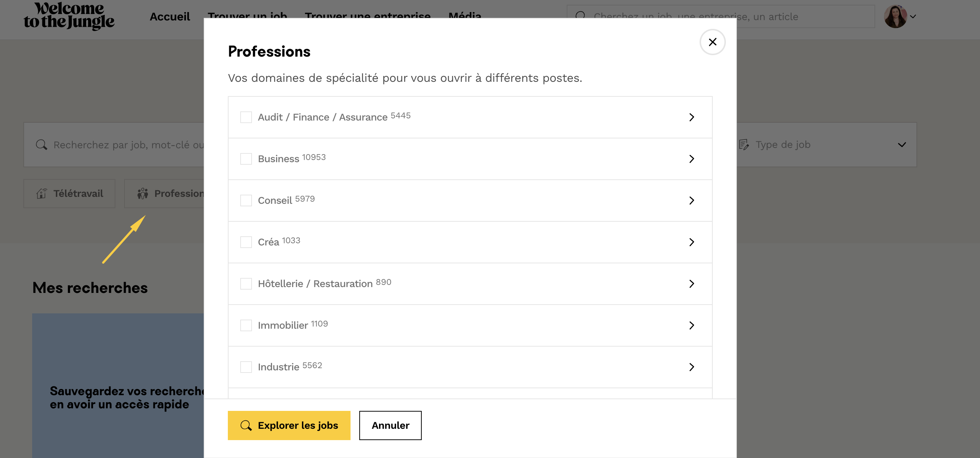This screenshot has width=980, height=458.
Task: Expand the Industrie category arrow
Action: point(691,367)
